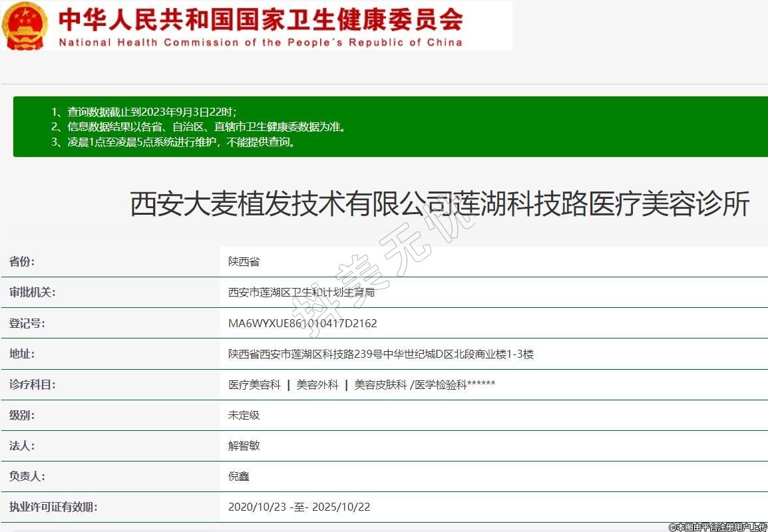This screenshot has width=768, height=532.
Task: Click the license validity dates 2020/10/23 -至- 2025/10/22
Action: (x=299, y=507)
